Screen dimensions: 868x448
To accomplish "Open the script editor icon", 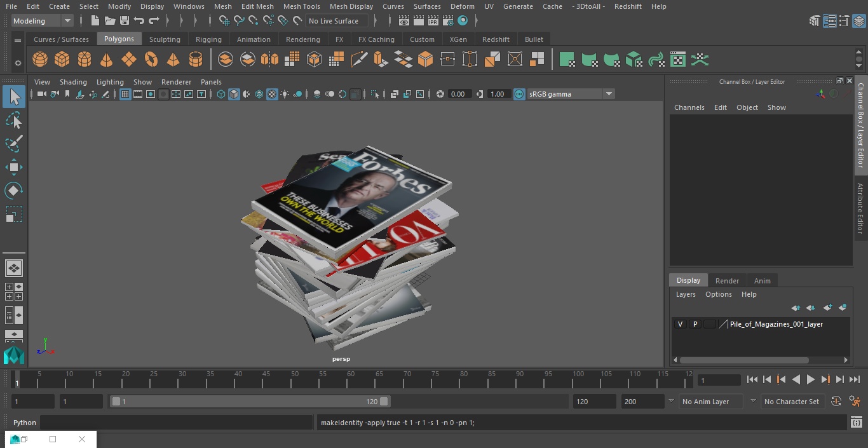I will click(x=856, y=423).
